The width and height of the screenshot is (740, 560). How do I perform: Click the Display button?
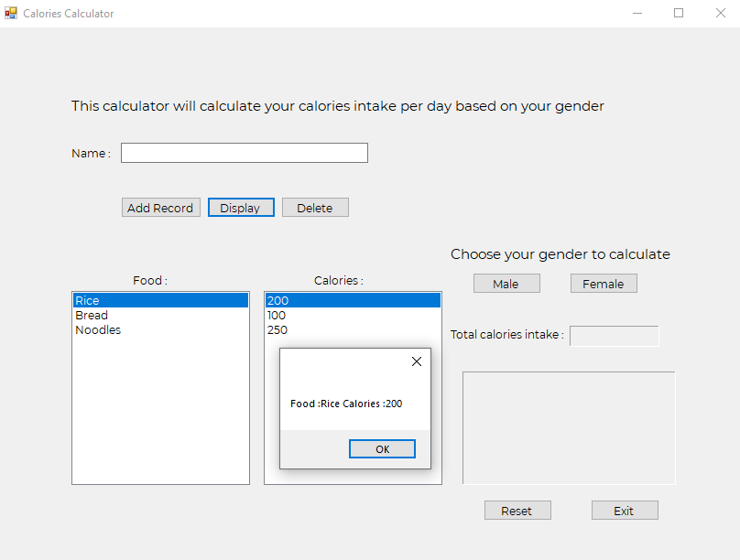tap(241, 208)
